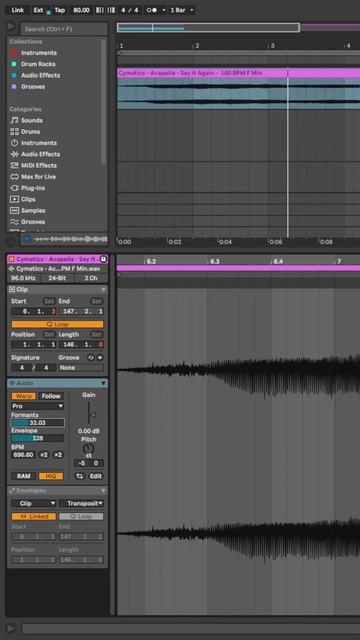Open the metronome settings dropdown arrow
360x640 pixels.
pyautogui.click(x=164, y=10)
